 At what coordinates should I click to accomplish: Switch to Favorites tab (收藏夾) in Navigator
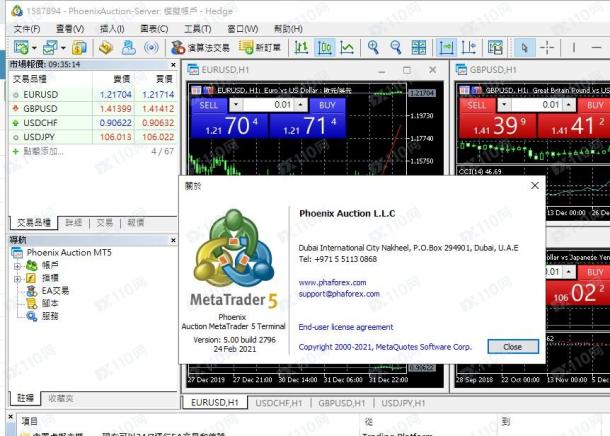(61, 398)
